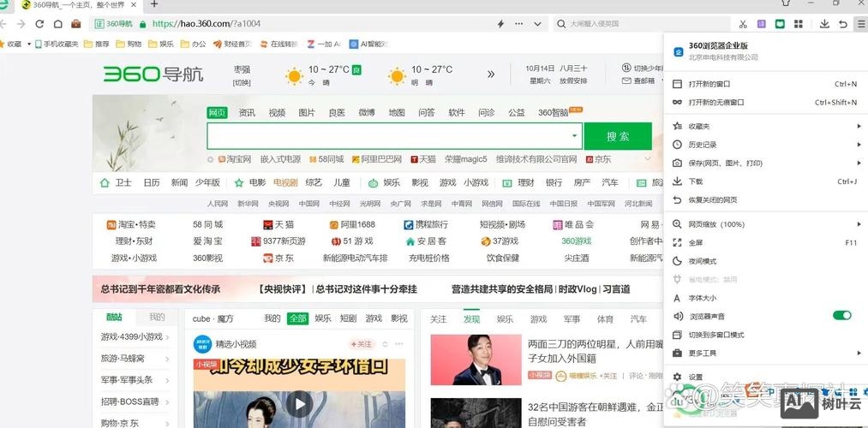
Task: Toggle the 浏览器声音 switch
Action: pos(842,315)
